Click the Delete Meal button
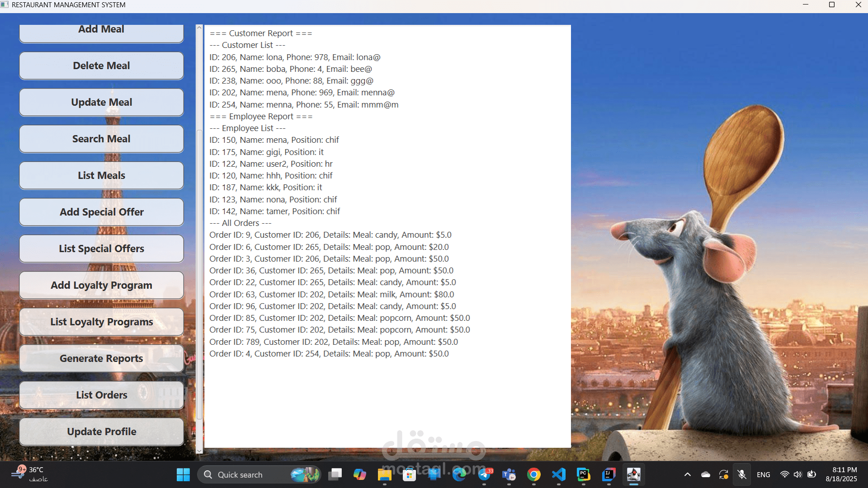 pyautogui.click(x=101, y=66)
